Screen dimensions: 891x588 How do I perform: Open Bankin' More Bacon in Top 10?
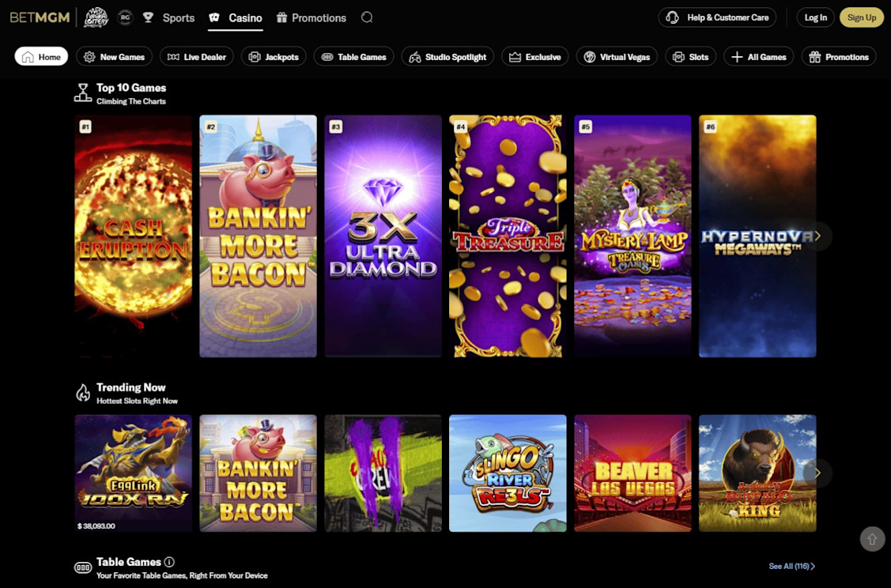click(x=258, y=236)
